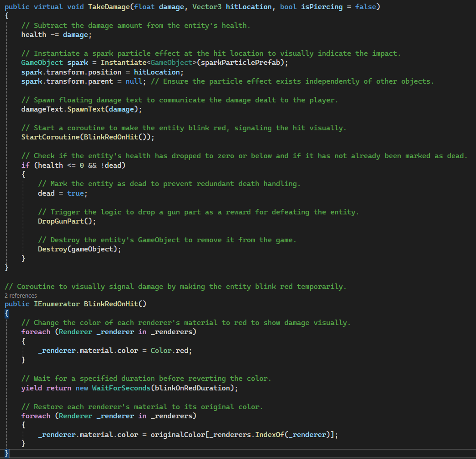The width and height of the screenshot is (476, 459).
Task: Click the DropGunPart() call
Action: point(67,221)
